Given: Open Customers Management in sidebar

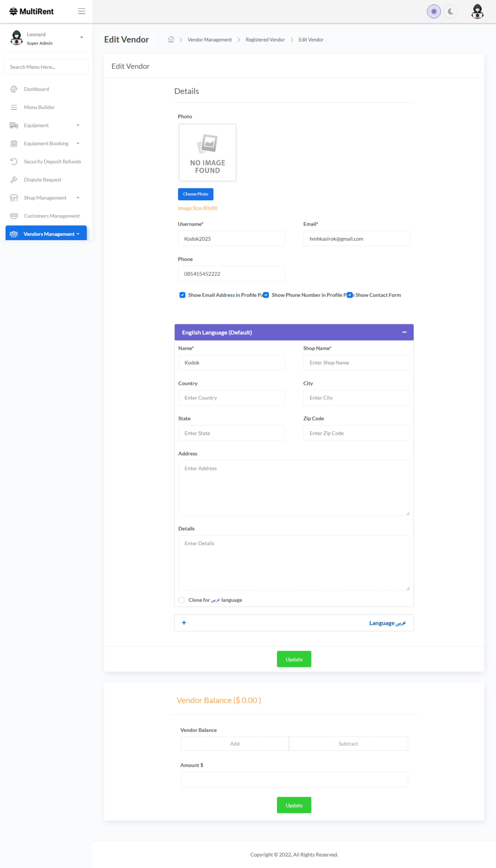Looking at the screenshot, I should (x=51, y=216).
